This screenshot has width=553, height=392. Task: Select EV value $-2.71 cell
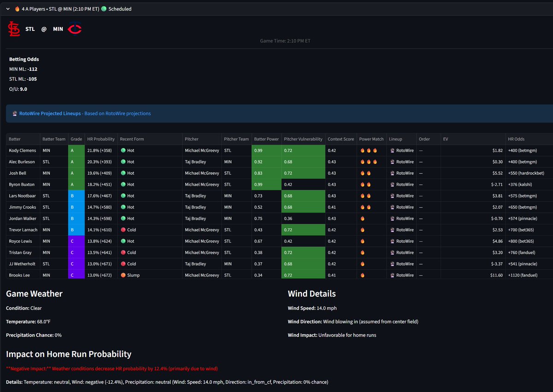[473, 184]
